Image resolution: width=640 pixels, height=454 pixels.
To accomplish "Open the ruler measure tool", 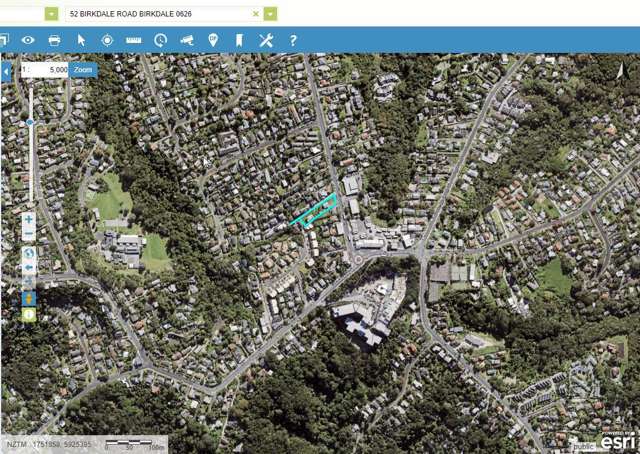I will click(133, 40).
